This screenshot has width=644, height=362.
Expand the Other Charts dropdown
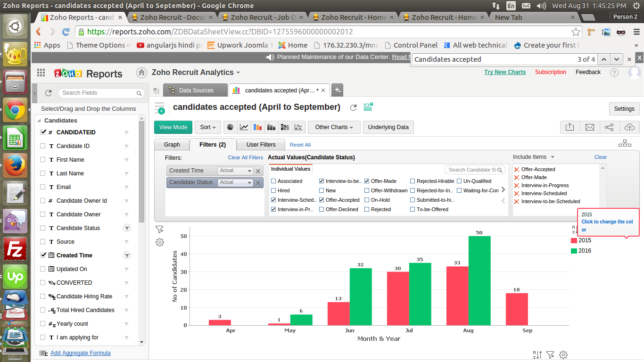[x=334, y=127]
